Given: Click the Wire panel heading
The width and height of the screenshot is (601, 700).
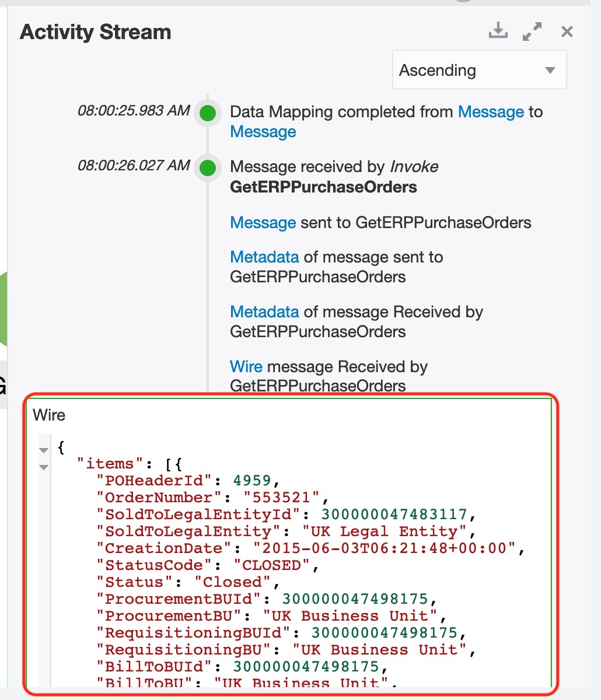Looking at the screenshot, I should coord(49,415).
